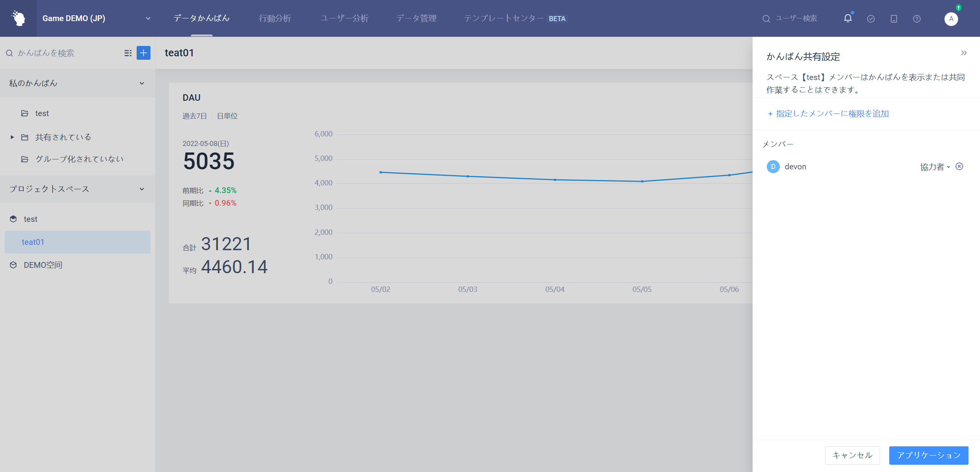
Task: Open the test folder under 私のかんばん
Action: pos(42,113)
